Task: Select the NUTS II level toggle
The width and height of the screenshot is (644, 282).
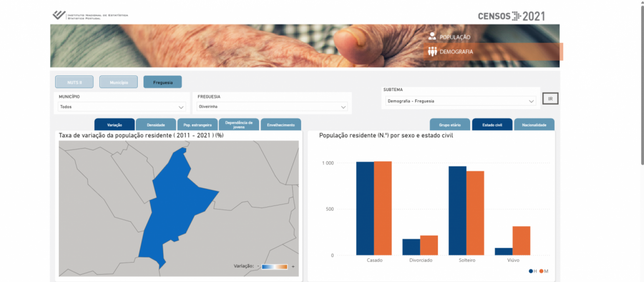Action: (74, 82)
